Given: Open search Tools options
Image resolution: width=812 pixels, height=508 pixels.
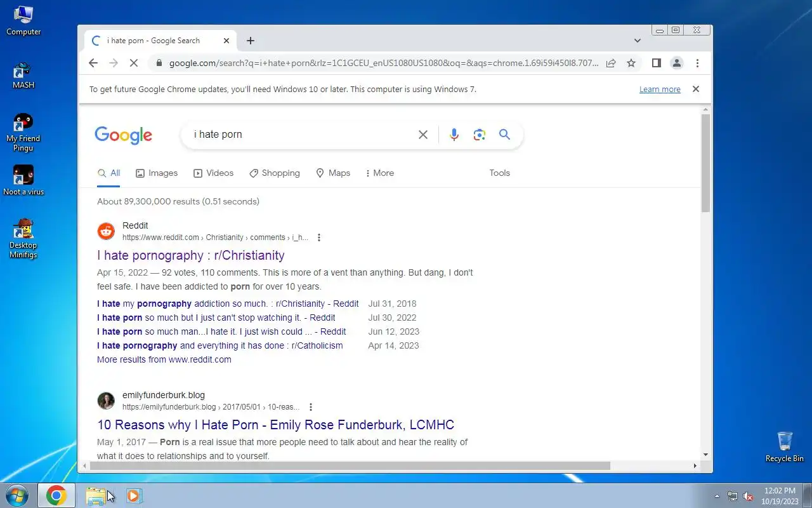Looking at the screenshot, I should click(x=499, y=173).
